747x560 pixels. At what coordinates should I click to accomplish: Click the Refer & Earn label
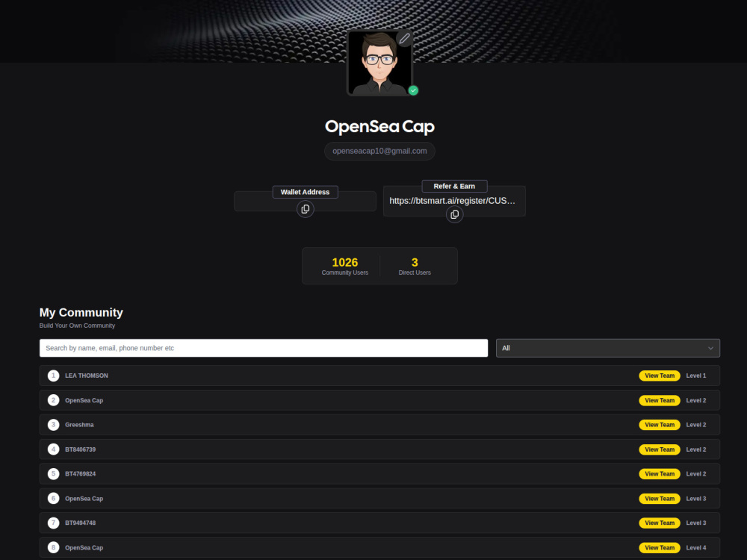[x=454, y=186]
